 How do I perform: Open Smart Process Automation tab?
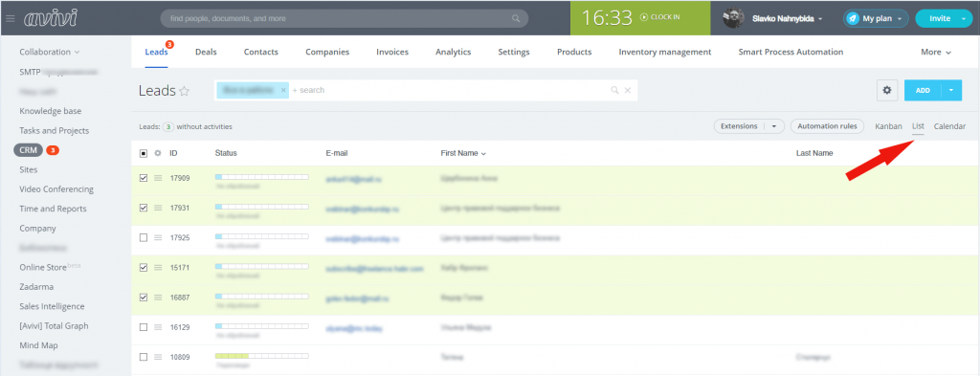[x=791, y=53]
